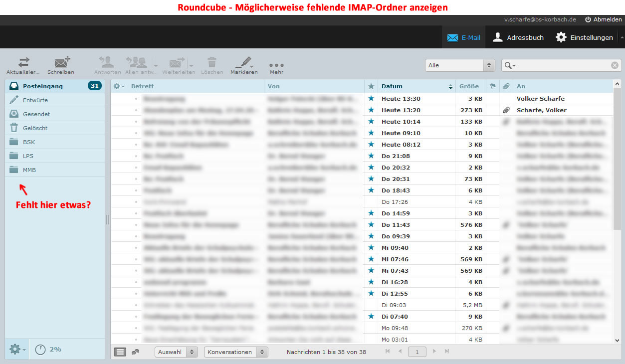Open the list options gear in header
Viewport: 625px width, 364px height.
pyautogui.click(x=119, y=86)
